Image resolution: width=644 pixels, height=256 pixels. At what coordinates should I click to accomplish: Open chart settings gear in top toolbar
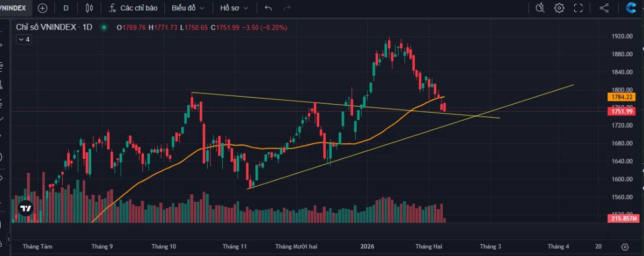click(559, 8)
